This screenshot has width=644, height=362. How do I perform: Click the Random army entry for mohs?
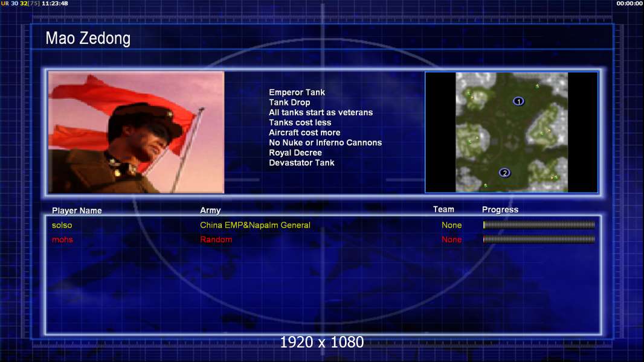(216, 240)
